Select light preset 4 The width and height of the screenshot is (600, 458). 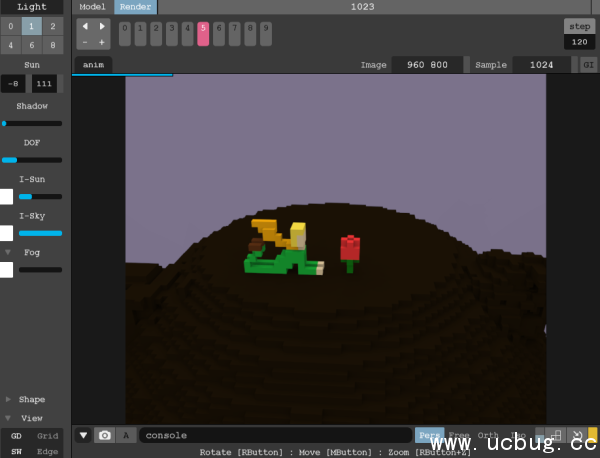coord(11,45)
